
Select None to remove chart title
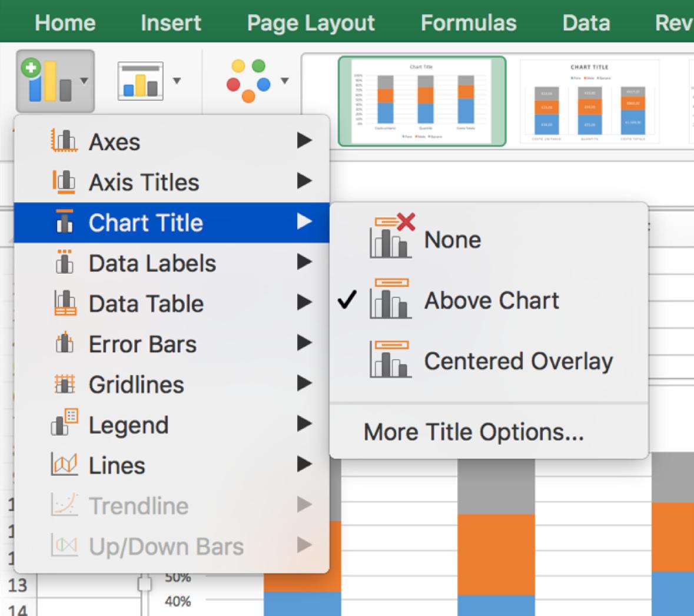(x=452, y=240)
